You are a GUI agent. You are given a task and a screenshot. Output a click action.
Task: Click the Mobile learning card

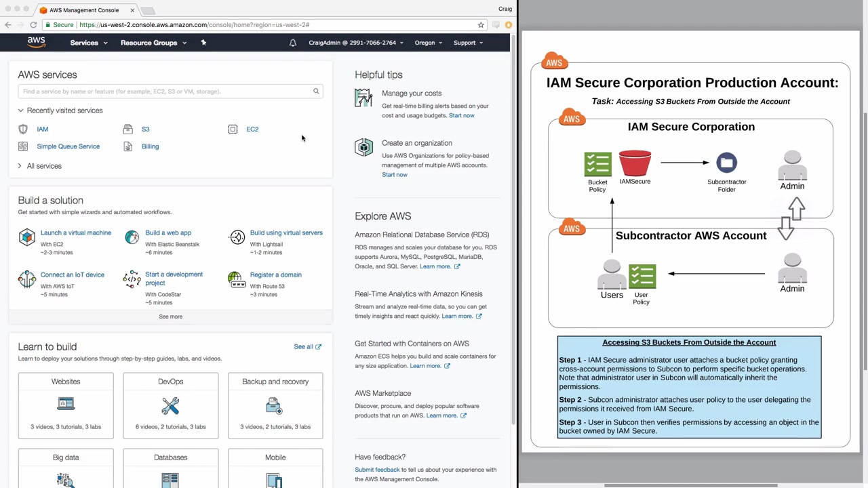coord(275,468)
